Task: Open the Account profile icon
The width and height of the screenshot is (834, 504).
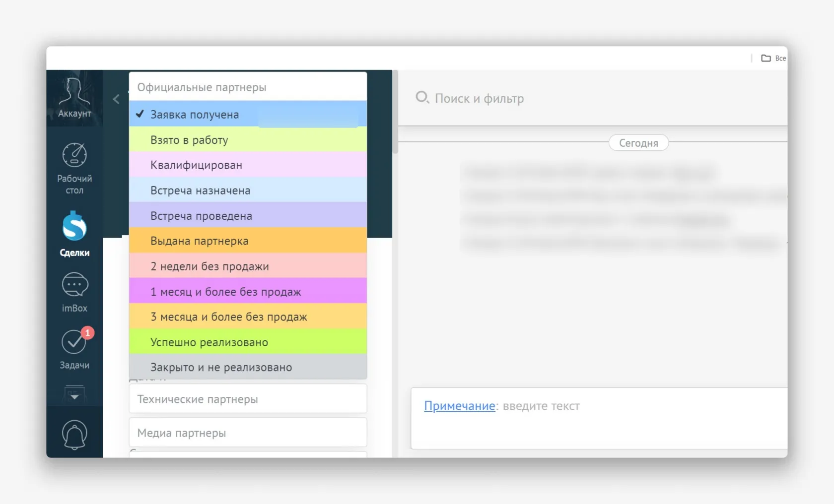Action: tap(74, 98)
